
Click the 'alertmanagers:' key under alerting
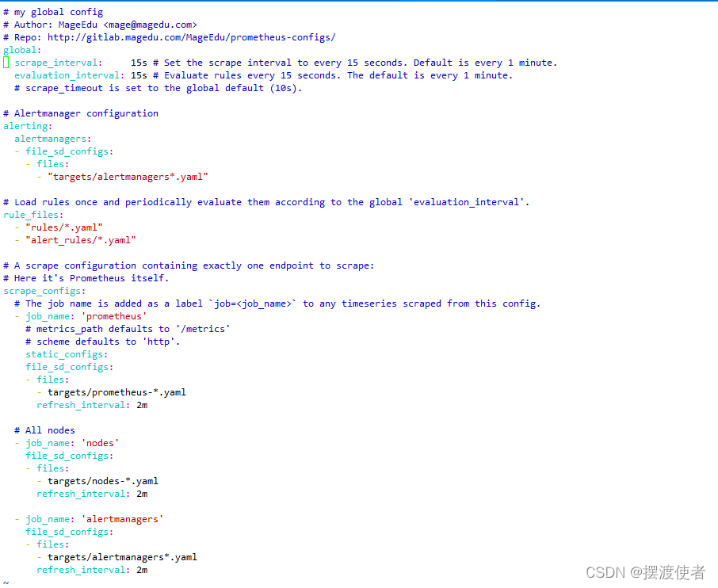(x=52, y=139)
